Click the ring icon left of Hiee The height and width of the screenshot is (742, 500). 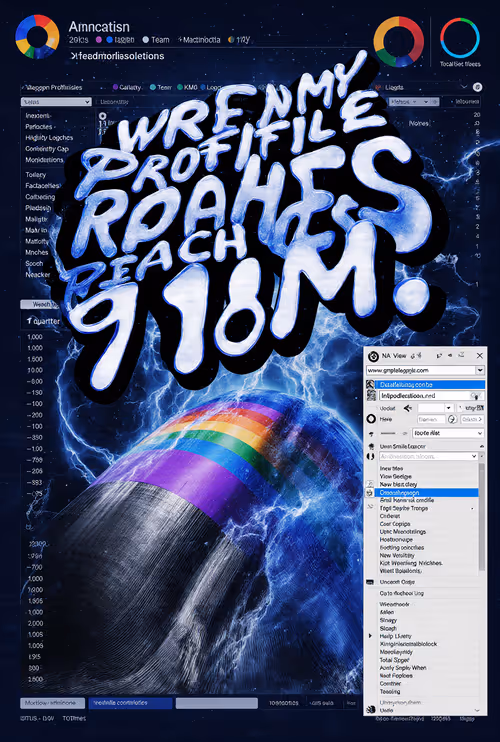[x=371, y=419]
